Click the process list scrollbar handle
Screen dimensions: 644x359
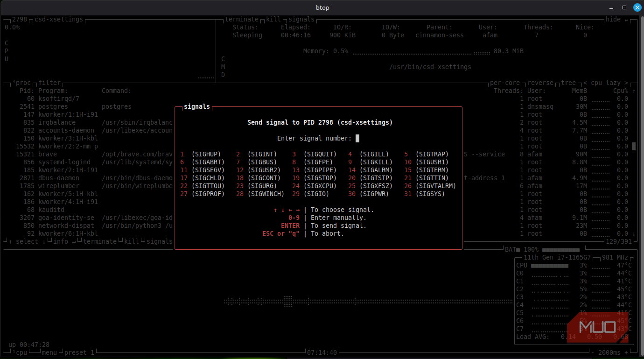634,146
